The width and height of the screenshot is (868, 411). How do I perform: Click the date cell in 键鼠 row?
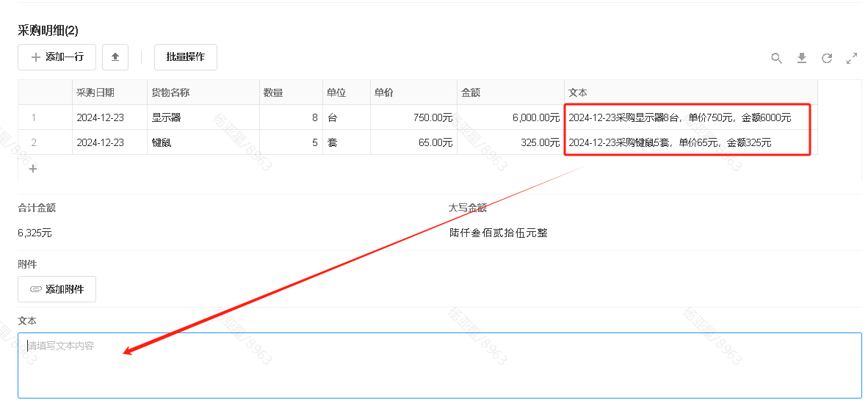click(x=109, y=142)
